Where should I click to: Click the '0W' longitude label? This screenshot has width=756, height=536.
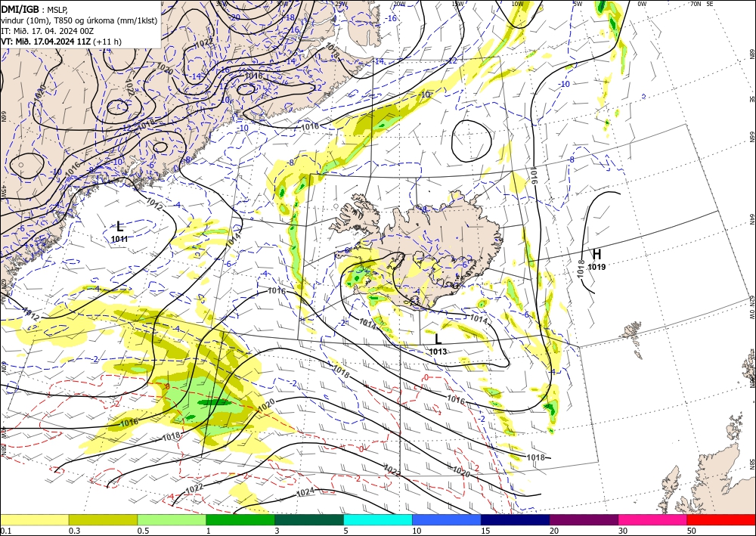pyautogui.click(x=642, y=4)
